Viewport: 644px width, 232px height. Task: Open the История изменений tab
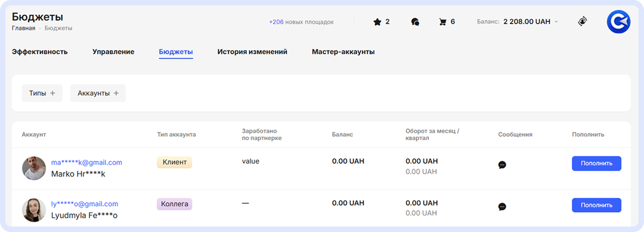(252, 52)
